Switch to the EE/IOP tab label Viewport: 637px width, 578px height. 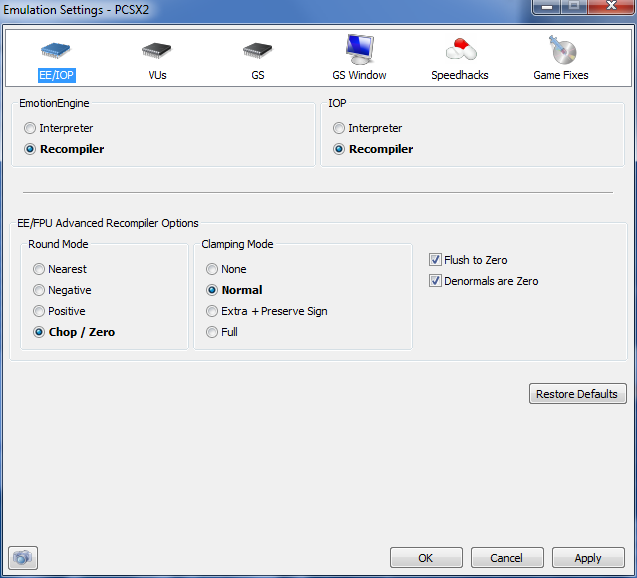click(56, 75)
